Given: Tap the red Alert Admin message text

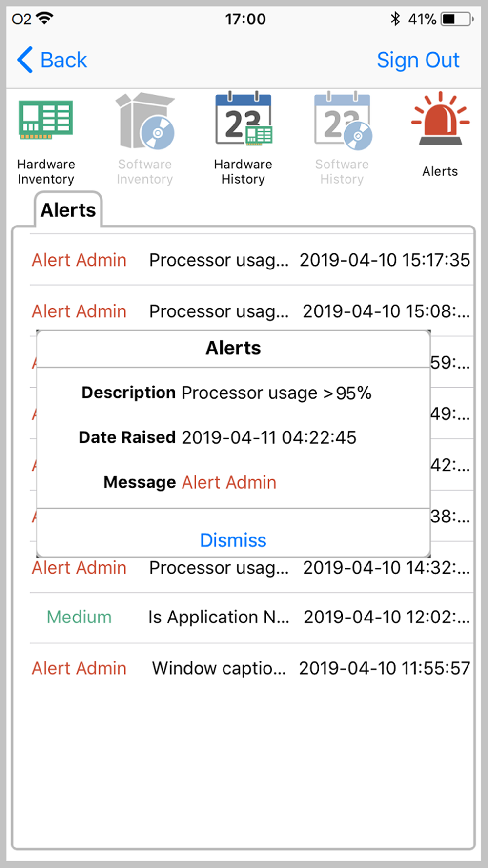Looking at the screenshot, I should click(229, 482).
